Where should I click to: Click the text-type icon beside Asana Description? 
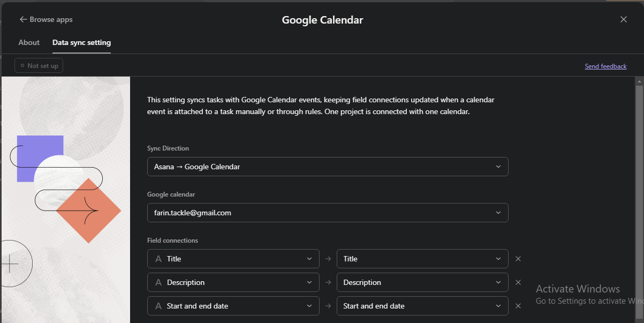pyautogui.click(x=158, y=282)
